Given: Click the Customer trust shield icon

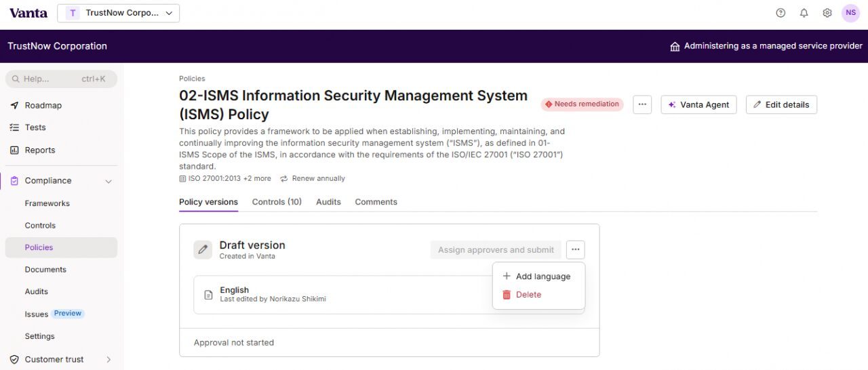Looking at the screenshot, I should (x=14, y=360).
